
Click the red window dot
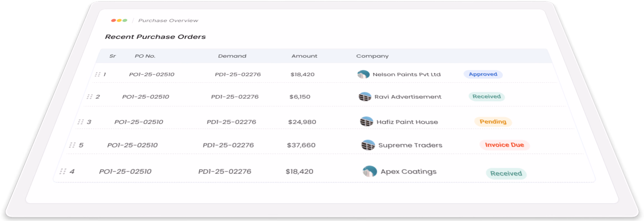coord(113,21)
